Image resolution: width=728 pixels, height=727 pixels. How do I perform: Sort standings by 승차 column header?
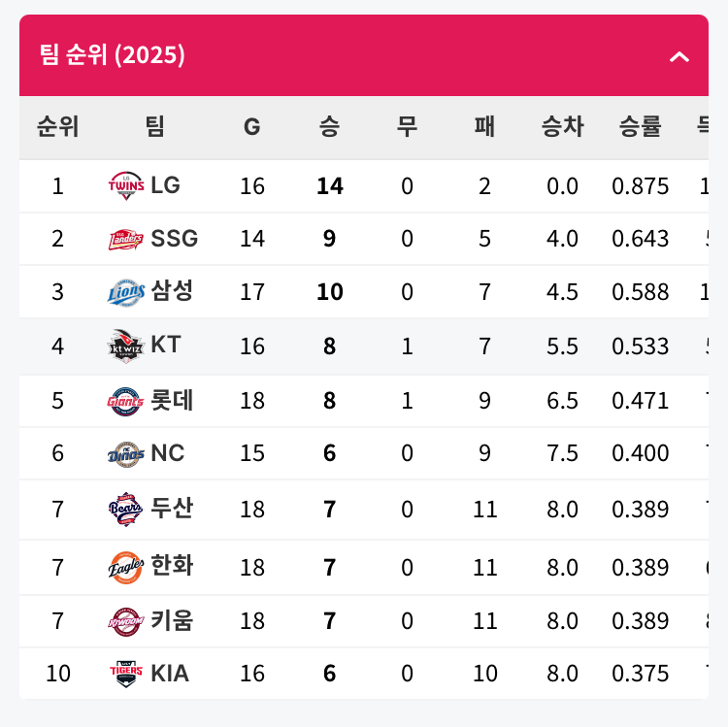pyautogui.click(x=562, y=126)
